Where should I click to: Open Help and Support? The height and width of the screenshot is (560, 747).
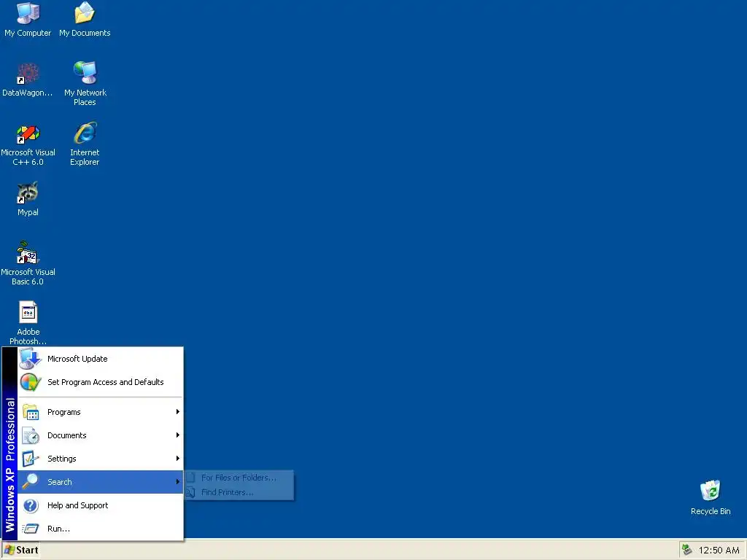click(101, 505)
